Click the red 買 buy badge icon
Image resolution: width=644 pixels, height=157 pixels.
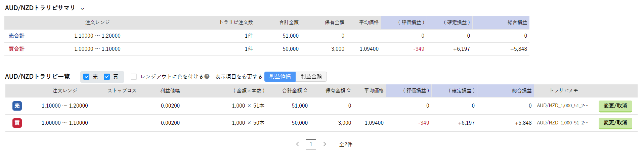[x=17, y=123]
